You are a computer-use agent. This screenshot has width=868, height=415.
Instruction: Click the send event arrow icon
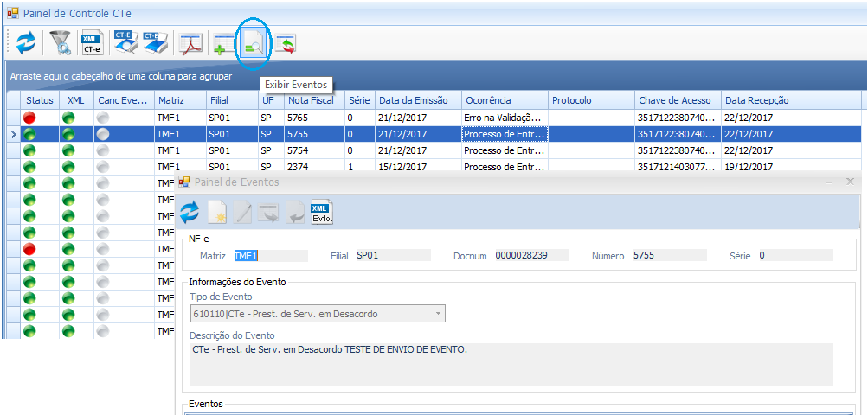pyautogui.click(x=269, y=213)
